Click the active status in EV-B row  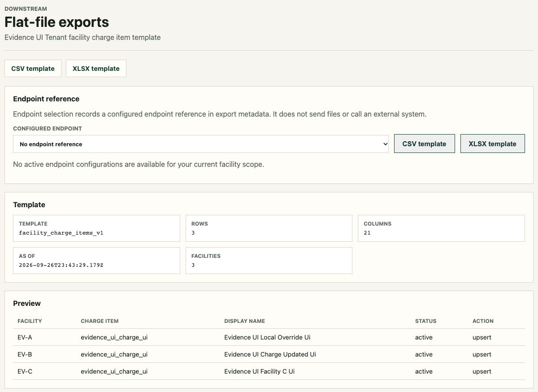[x=424, y=354]
